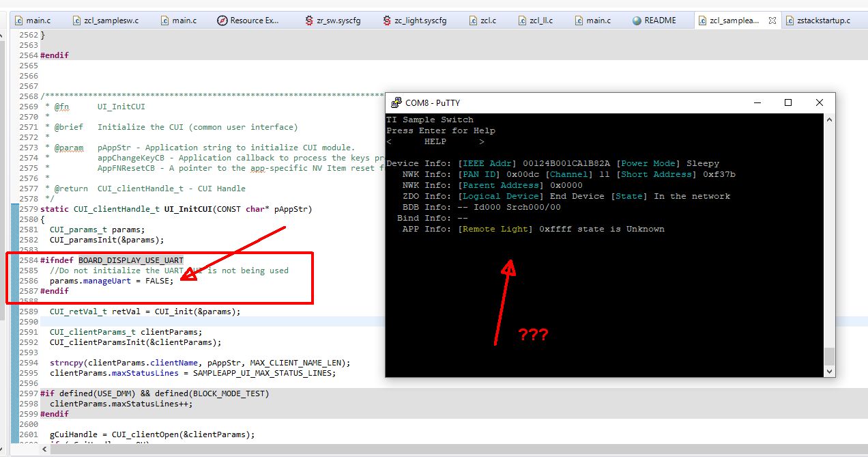868x457 pixels.
Task: Switch to the zc_light.syscfg tab
Action: click(x=415, y=20)
